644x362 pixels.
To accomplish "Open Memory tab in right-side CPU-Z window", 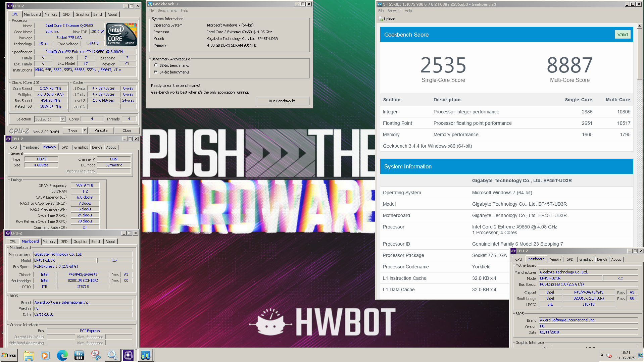I will 555,259.
